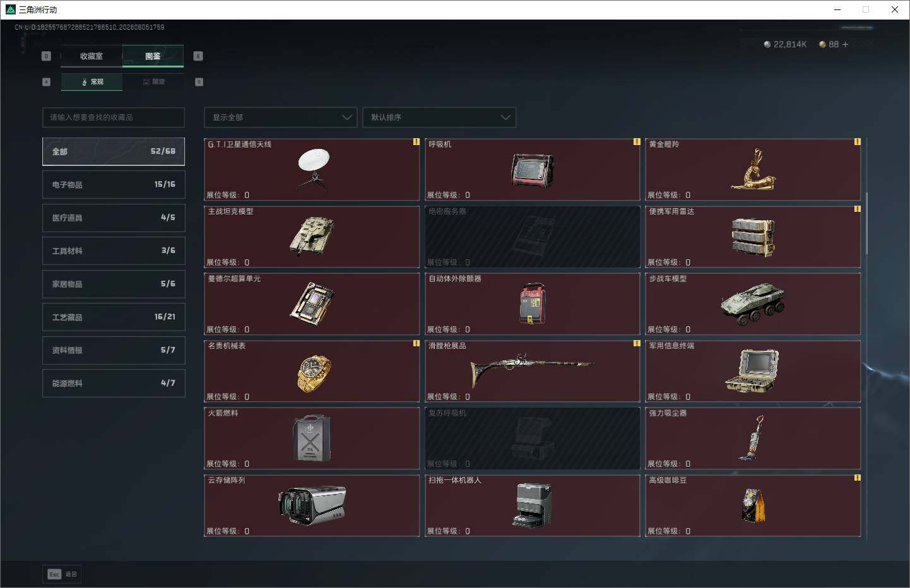The height and width of the screenshot is (588, 910).
Task: Click the item grid vertical scrollbar
Action: 866,223
